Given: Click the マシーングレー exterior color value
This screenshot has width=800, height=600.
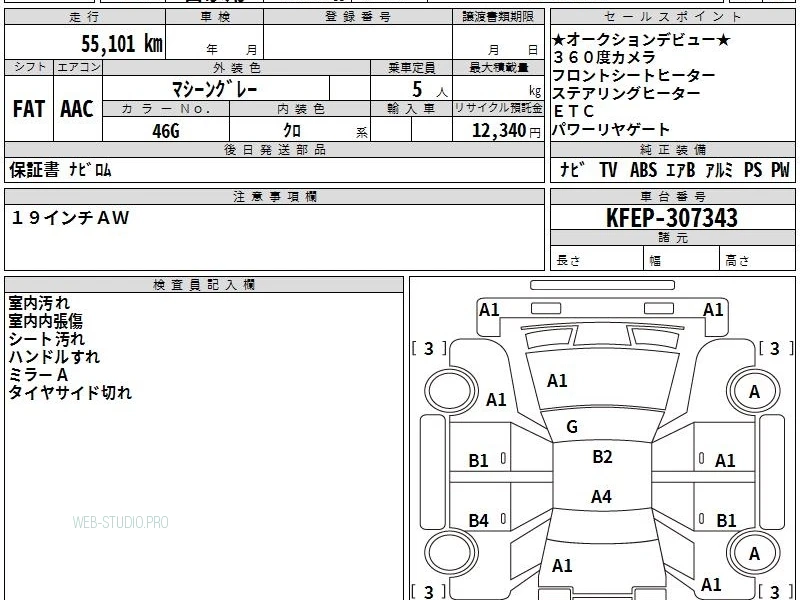Looking at the screenshot, I should point(215,89).
